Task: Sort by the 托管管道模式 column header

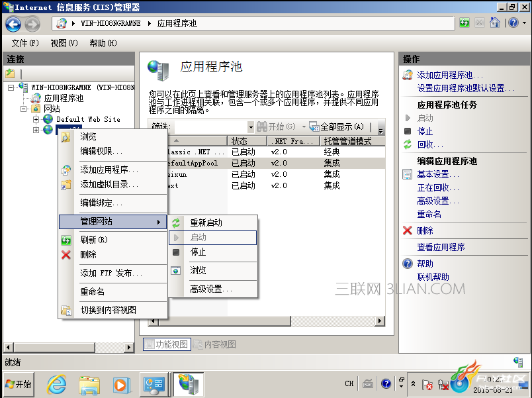Action: pyautogui.click(x=353, y=141)
